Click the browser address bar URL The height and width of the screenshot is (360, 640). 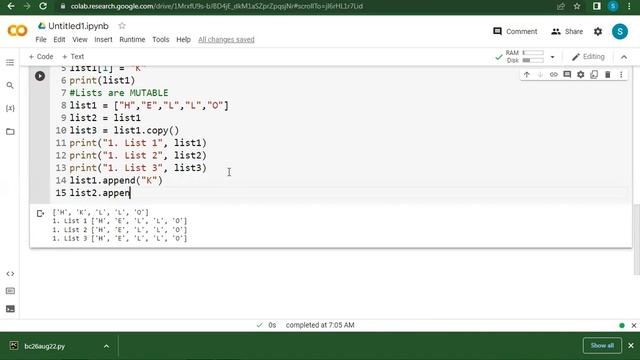click(x=216, y=6)
